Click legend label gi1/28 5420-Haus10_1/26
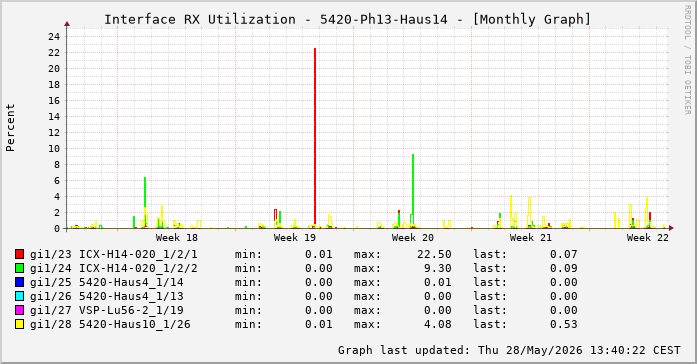 [110, 324]
